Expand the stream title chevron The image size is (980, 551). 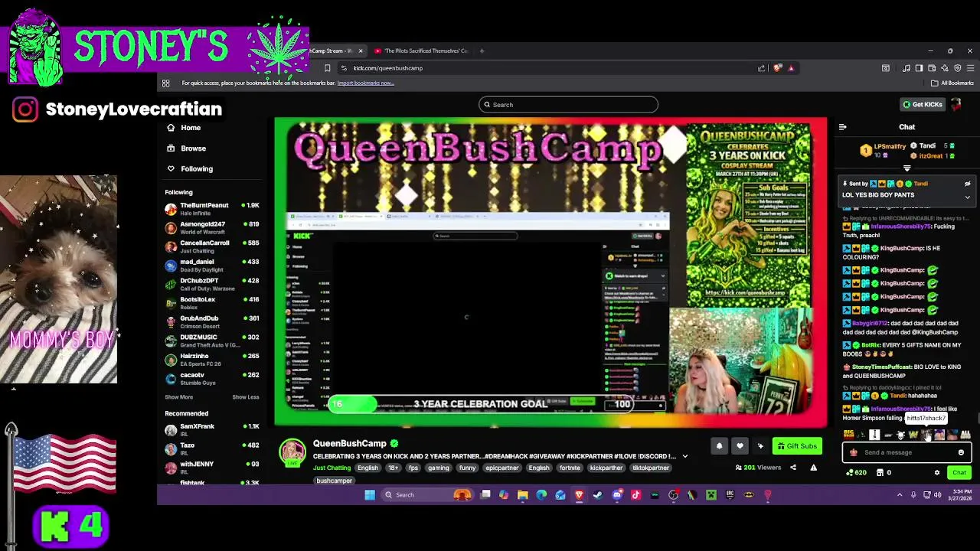point(684,456)
